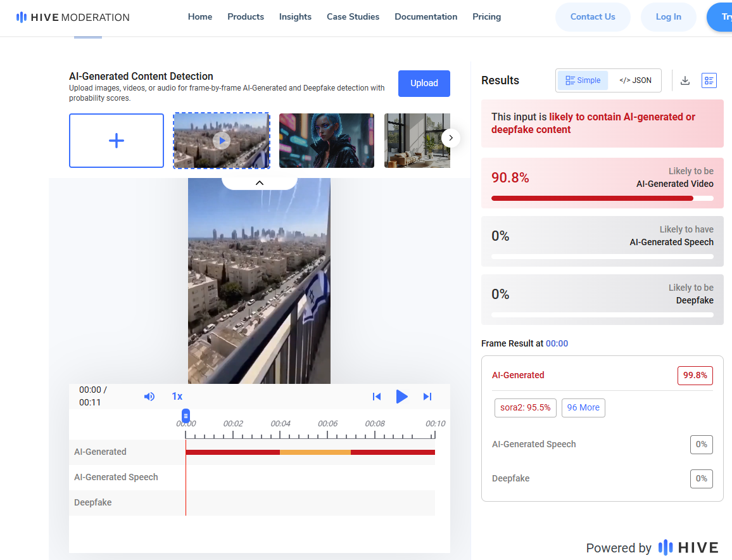732x560 pixels.
Task: Skip to the next frame
Action: [427, 397]
